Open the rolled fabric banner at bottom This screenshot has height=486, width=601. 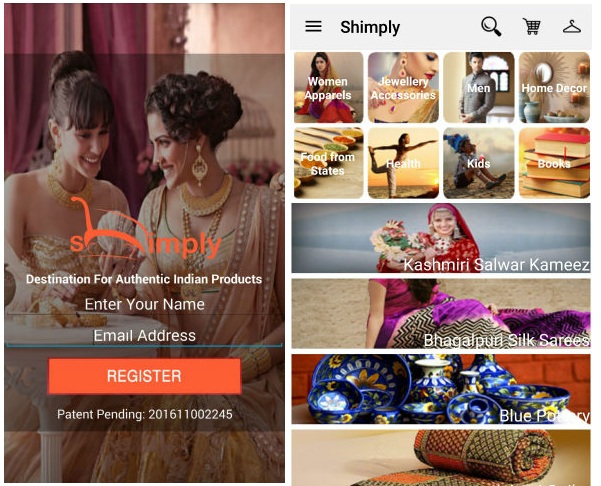click(441, 458)
